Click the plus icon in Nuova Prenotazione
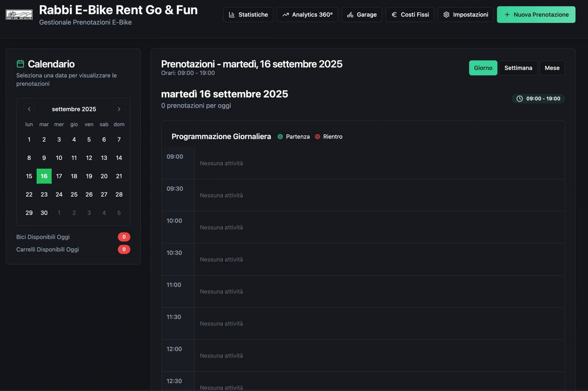588x391 pixels. click(507, 15)
